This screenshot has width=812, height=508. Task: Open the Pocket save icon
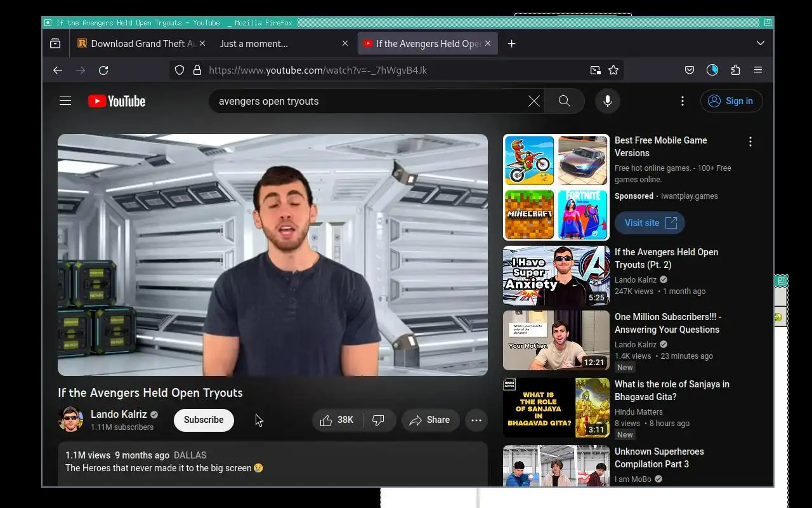(x=690, y=70)
